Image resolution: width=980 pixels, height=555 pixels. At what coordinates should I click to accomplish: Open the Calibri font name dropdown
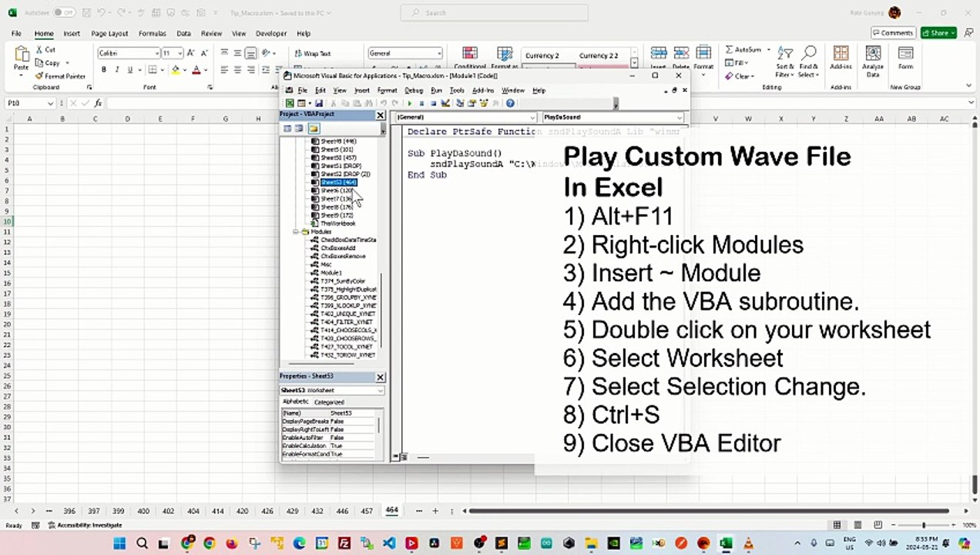157,53
